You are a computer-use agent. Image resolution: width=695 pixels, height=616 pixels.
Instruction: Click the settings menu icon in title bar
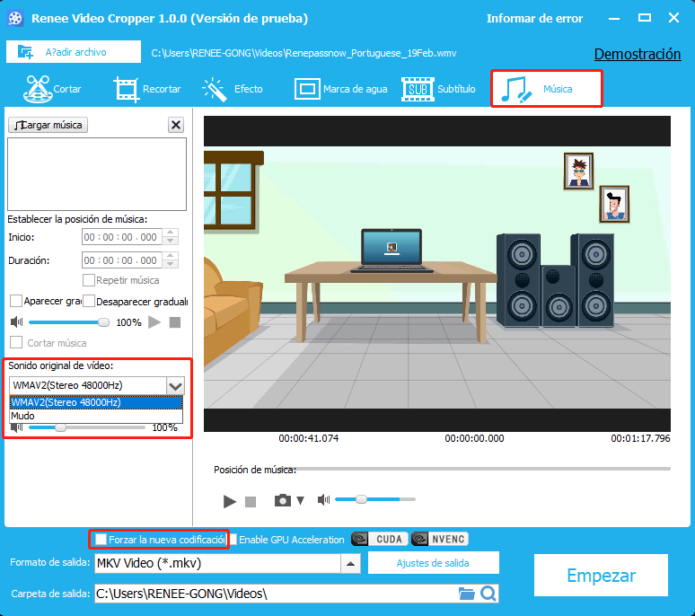(614, 19)
